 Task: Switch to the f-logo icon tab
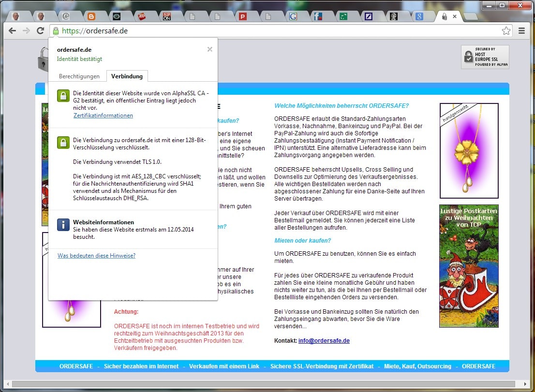coord(318,16)
